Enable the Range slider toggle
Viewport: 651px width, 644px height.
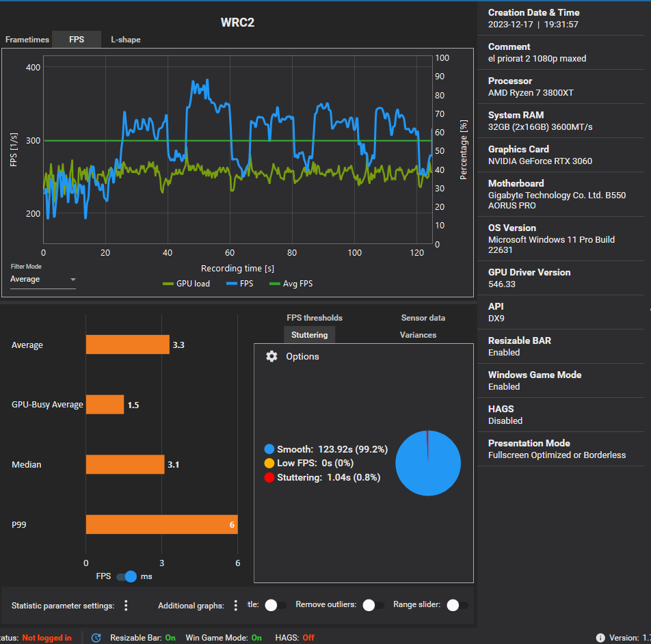pyautogui.click(x=457, y=605)
